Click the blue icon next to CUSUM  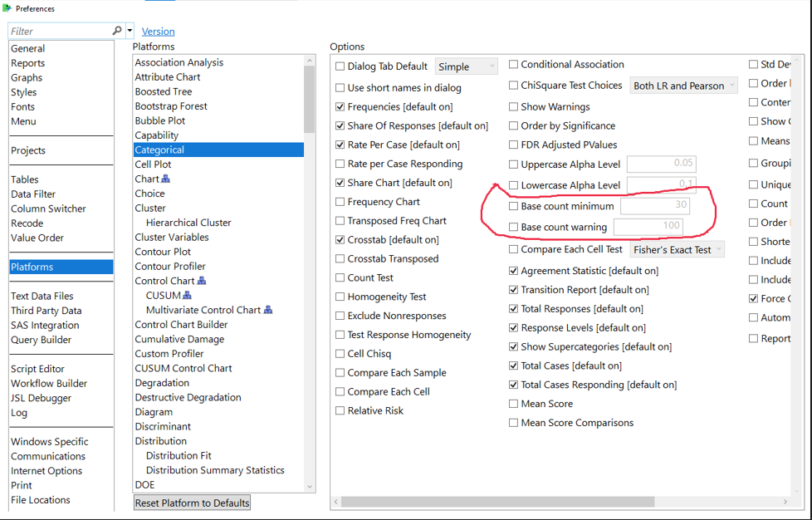coord(187,296)
